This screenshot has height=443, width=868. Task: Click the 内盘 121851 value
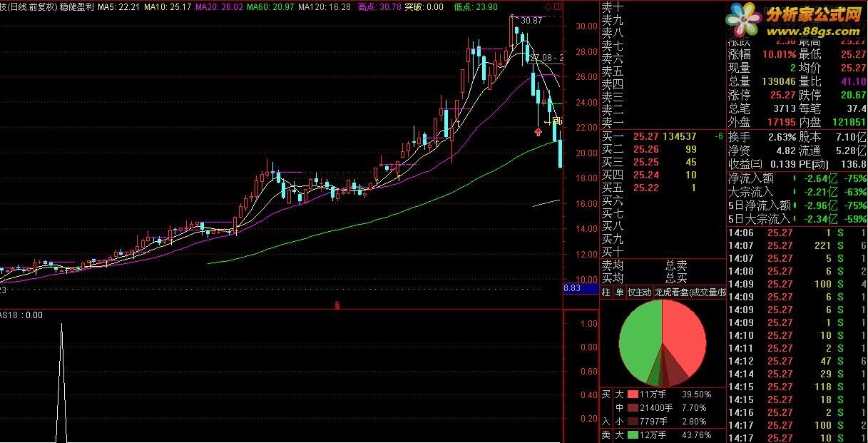point(849,123)
